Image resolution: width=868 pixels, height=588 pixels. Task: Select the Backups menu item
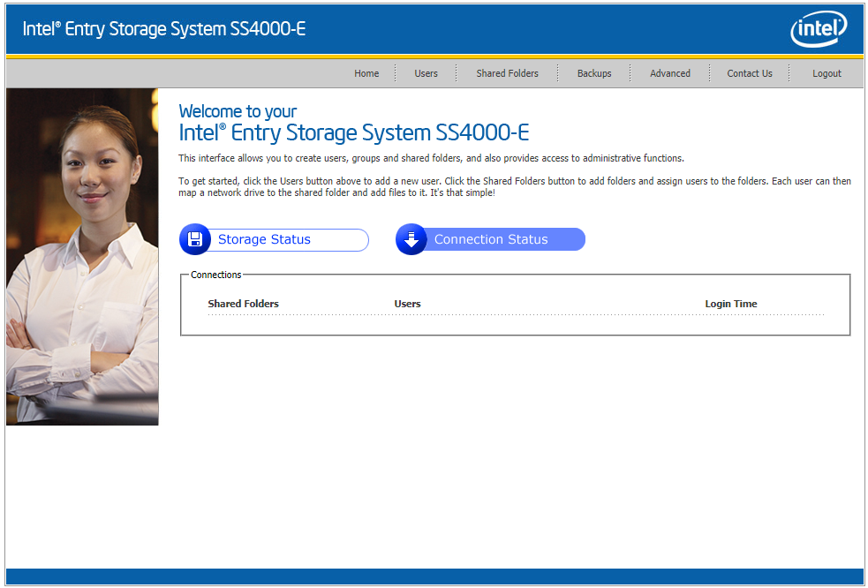[594, 73]
